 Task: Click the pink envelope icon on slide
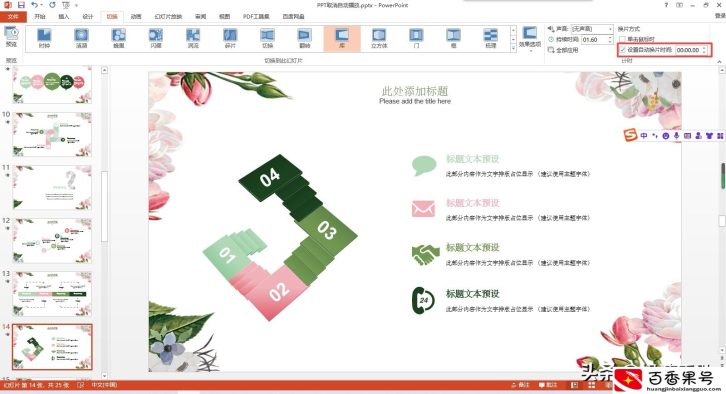(x=423, y=208)
